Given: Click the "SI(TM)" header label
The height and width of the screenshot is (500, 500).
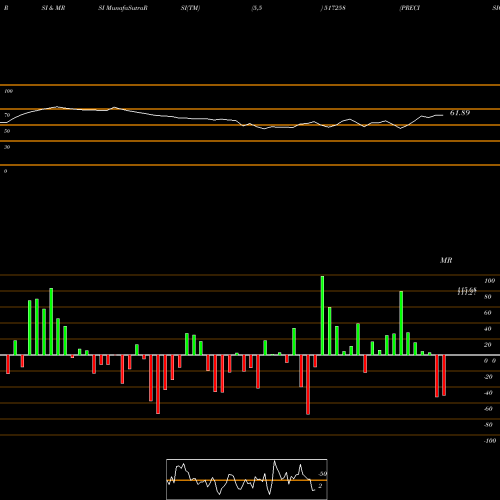Looking at the screenshot, I should 190,8.
